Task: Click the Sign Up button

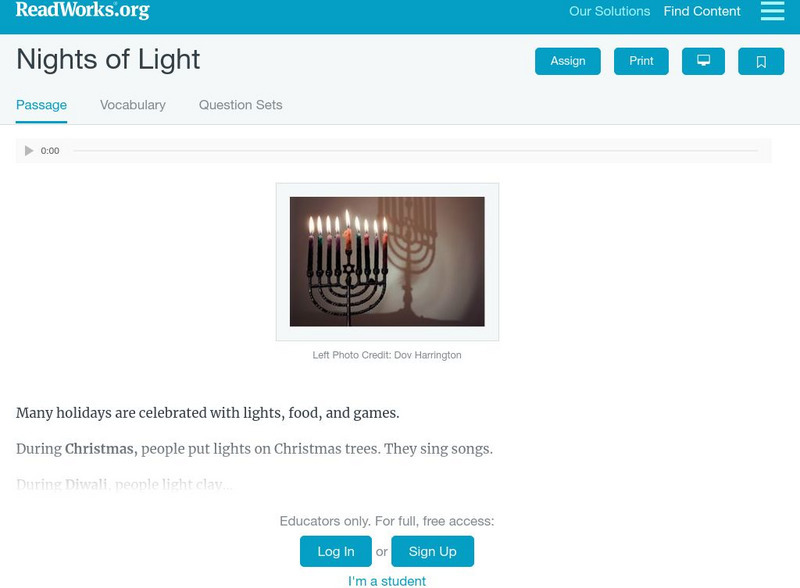Action: (432, 551)
